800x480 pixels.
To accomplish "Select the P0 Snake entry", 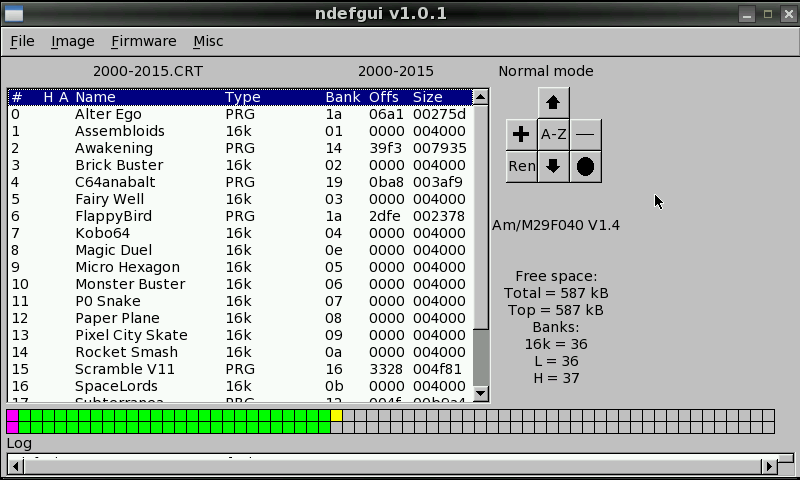I will [240, 301].
